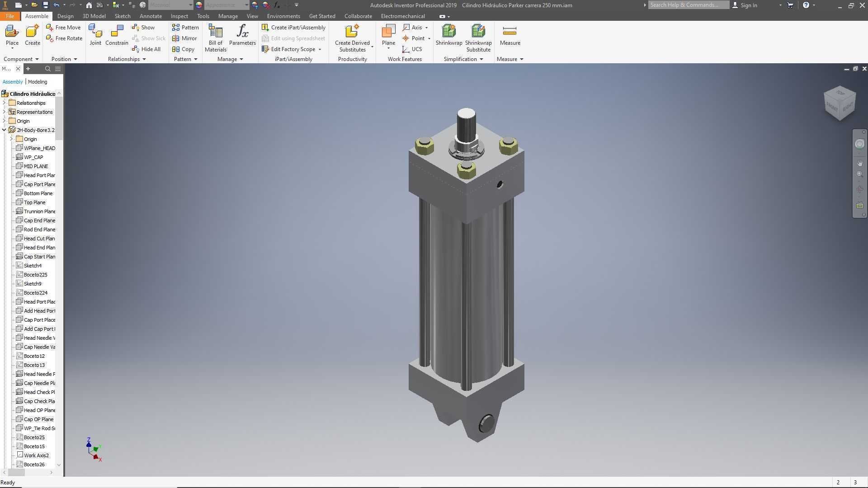868x488 pixels.
Task: Add a new browser panel tab
Action: tap(28, 69)
